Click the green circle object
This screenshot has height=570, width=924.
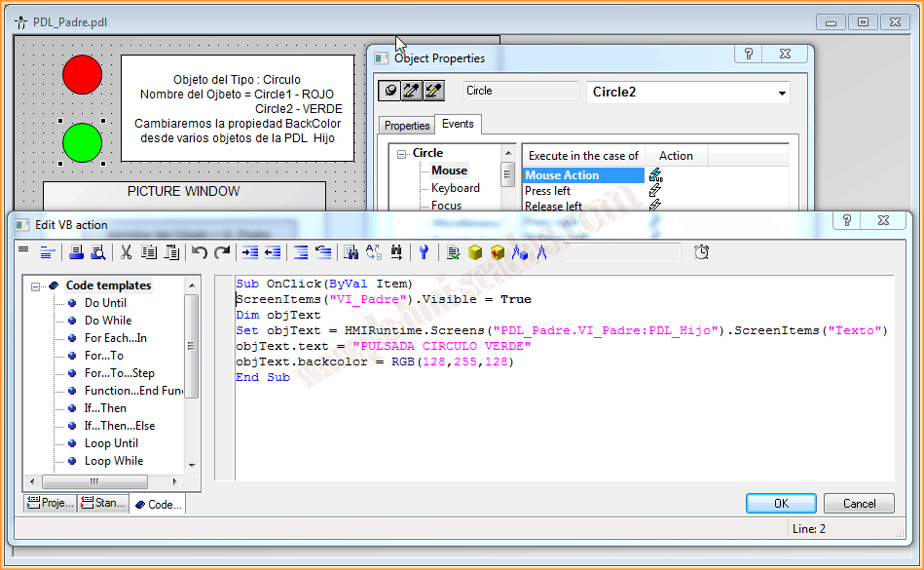(x=82, y=142)
